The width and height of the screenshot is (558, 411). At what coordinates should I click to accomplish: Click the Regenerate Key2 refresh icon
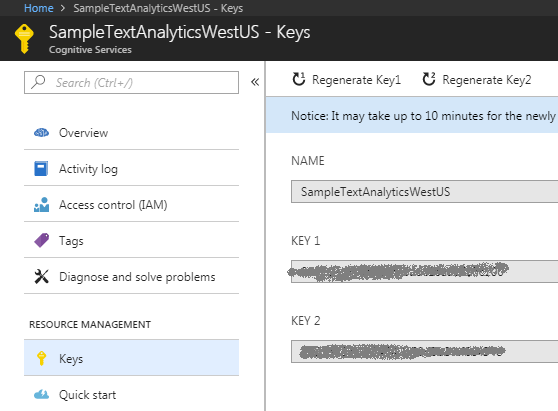coord(429,79)
